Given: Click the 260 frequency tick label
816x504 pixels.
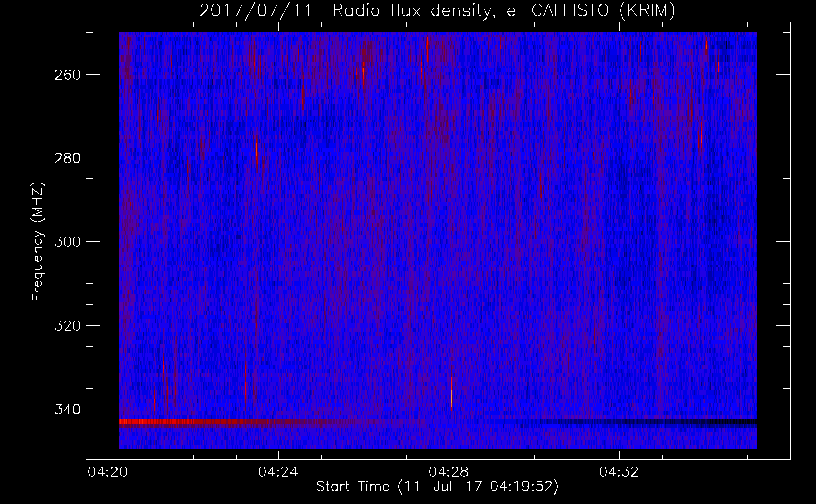Looking at the screenshot, I should 67,75.
